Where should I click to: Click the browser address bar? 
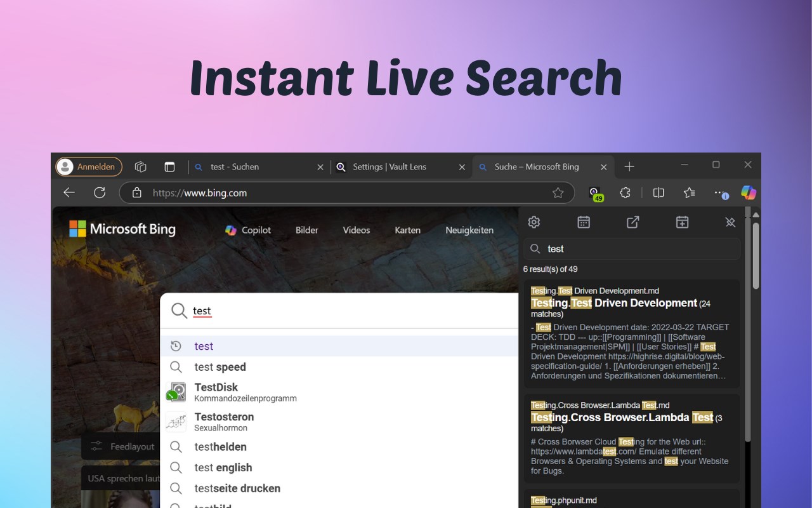click(346, 193)
